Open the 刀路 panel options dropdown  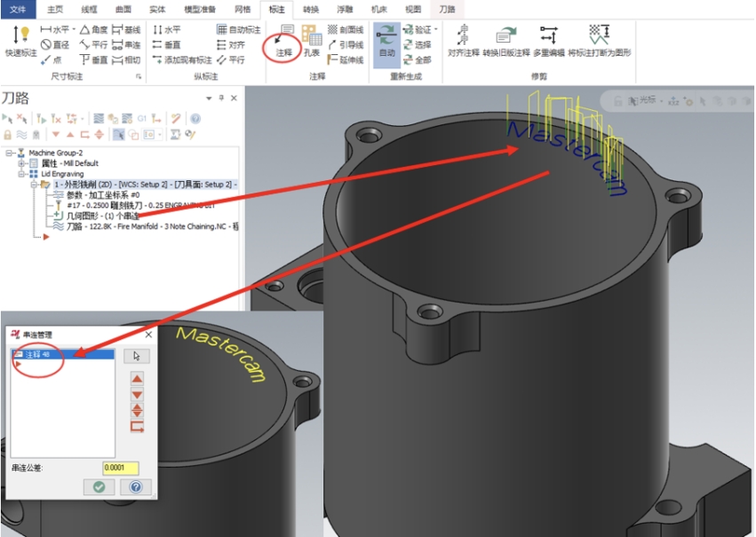pyautogui.click(x=209, y=99)
